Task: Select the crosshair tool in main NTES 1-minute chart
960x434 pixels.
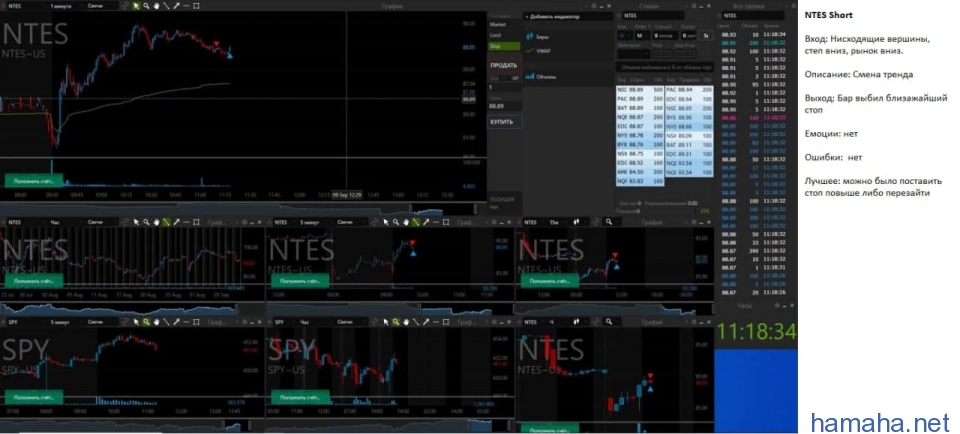Action: [125, 6]
